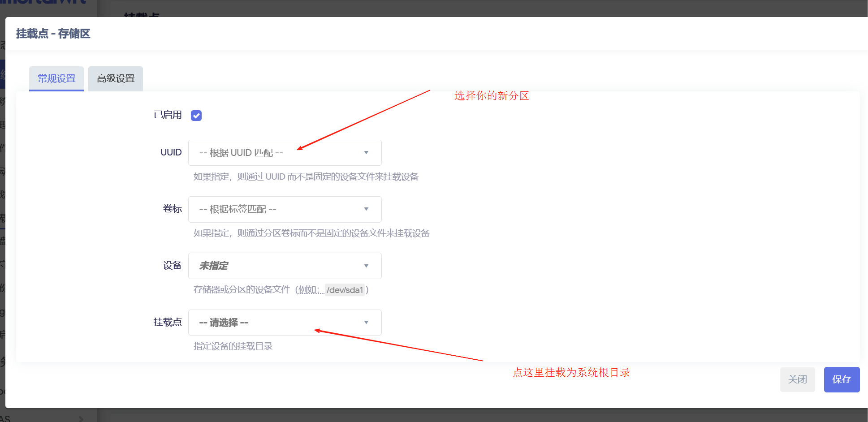Switch to the 高级设置 tab
This screenshot has width=868, height=422.
tap(116, 79)
